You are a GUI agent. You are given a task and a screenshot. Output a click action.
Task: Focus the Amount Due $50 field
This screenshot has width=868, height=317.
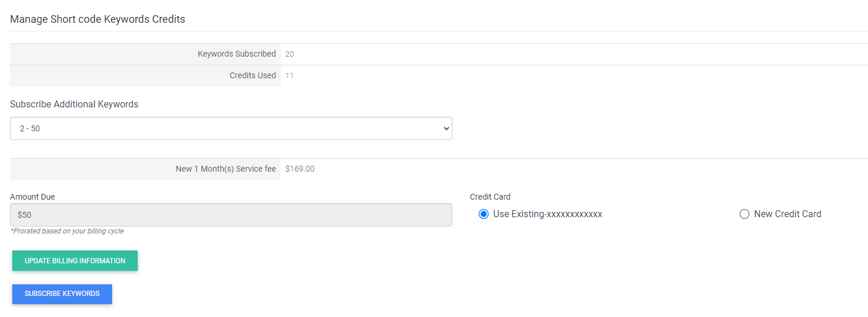pos(231,215)
